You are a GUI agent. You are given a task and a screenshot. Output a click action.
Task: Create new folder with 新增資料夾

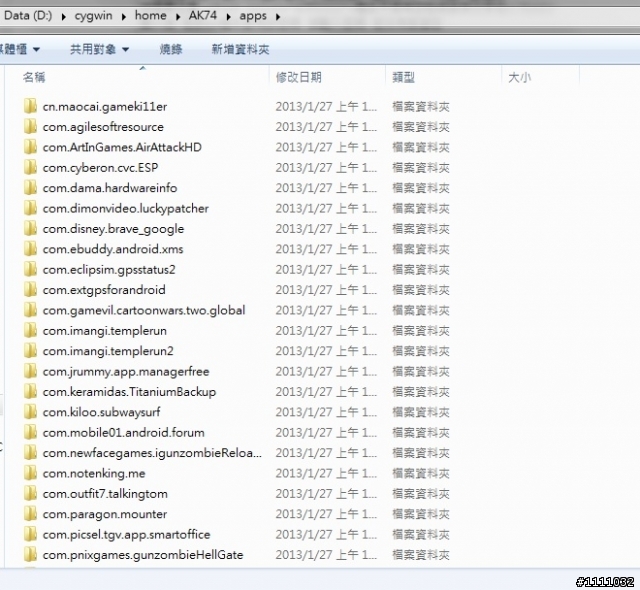pyautogui.click(x=240, y=49)
